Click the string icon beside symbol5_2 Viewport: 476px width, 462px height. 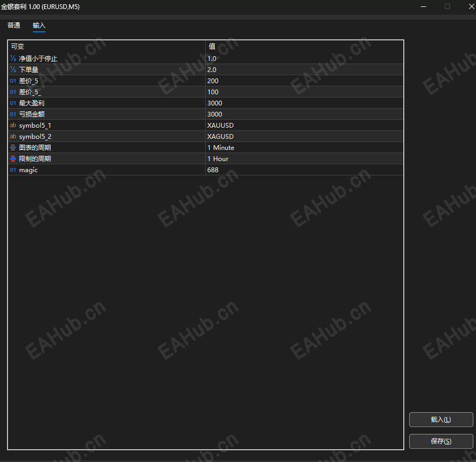click(13, 137)
